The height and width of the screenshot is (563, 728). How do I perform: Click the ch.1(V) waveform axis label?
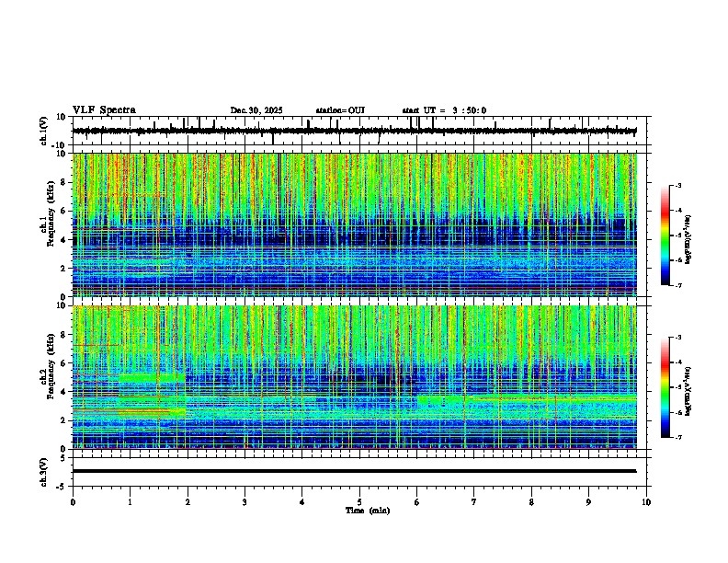coord(44,131)
